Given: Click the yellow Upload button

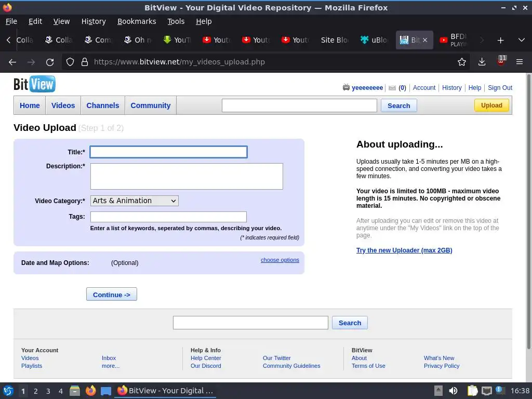Looking at the screenshot, I should [491, 105].
